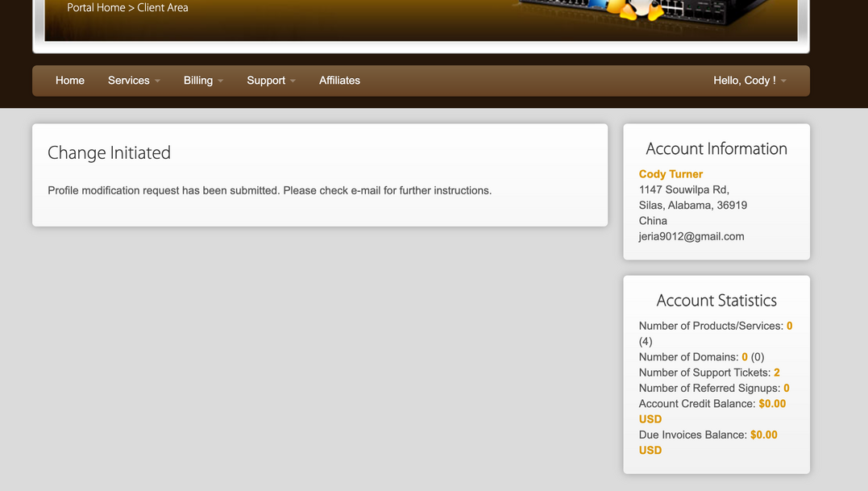
Task: Click the Due Invoices Balance amount
Action: coord(763,435)
